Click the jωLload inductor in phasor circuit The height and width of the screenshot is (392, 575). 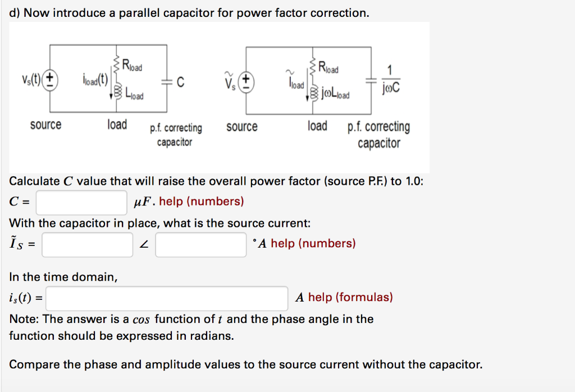pos(313,93)
